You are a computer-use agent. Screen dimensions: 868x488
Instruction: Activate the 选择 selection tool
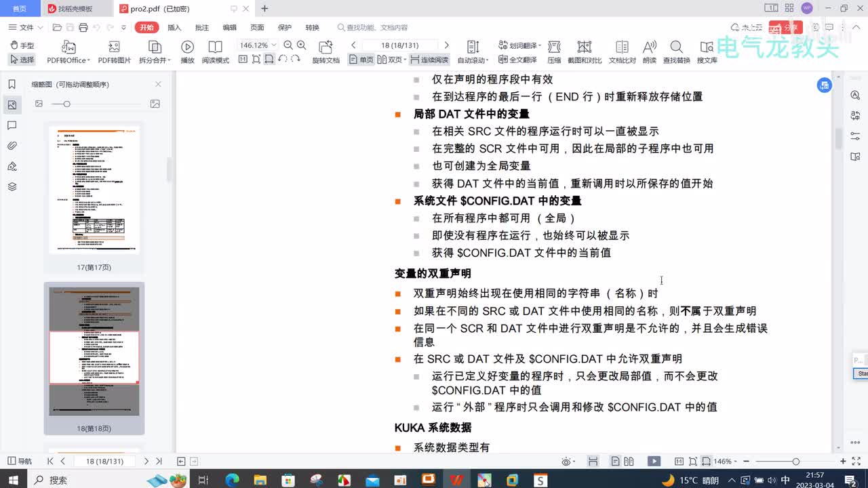(22, 60)
